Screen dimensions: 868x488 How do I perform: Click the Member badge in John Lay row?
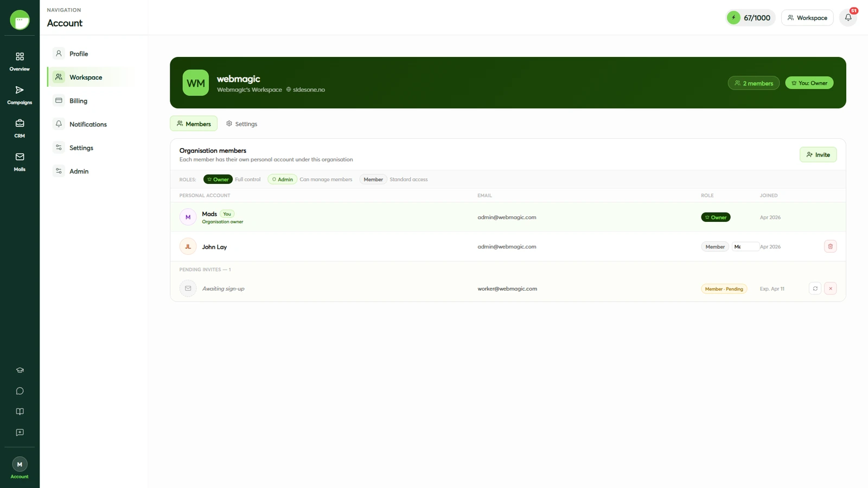tap(715, 247)
